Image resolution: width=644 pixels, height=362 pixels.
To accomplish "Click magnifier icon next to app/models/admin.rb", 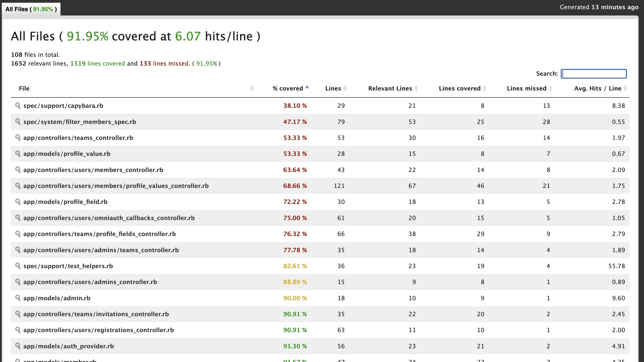I will pyautogui.click(x=18, y=298).
